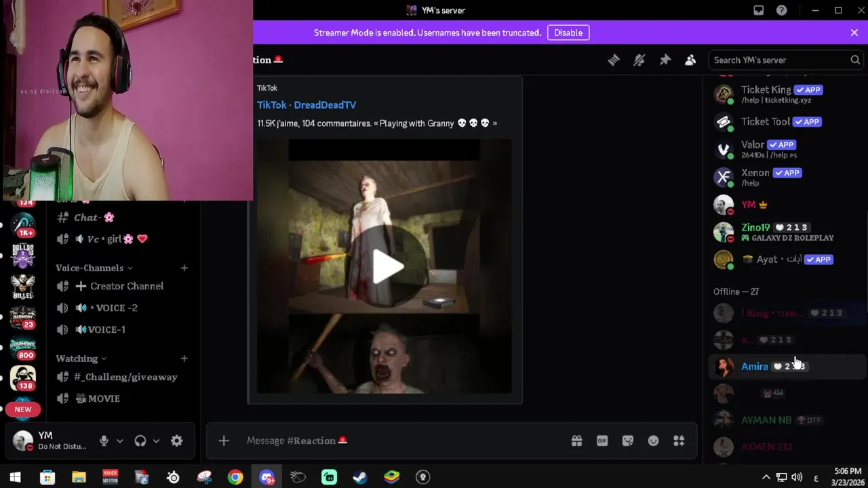Open the GIF picker
The width and height of the screenshot is (868, 488).
point(602,441)
